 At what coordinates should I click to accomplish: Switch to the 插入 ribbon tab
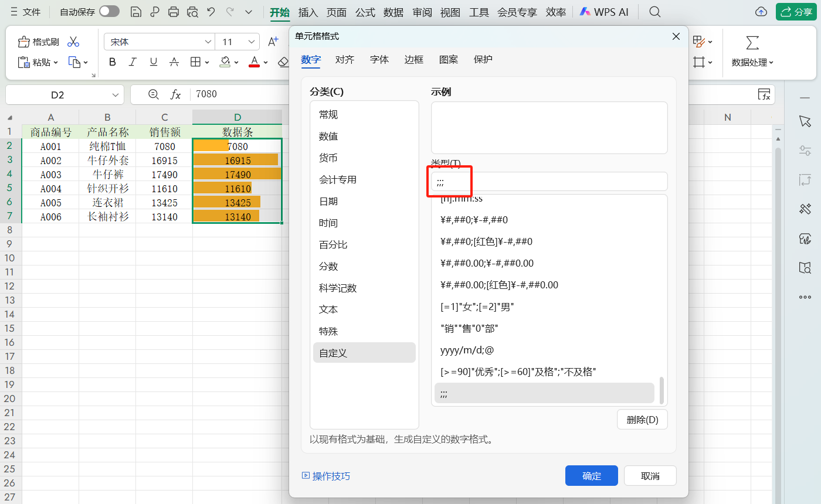coord(308,11)
